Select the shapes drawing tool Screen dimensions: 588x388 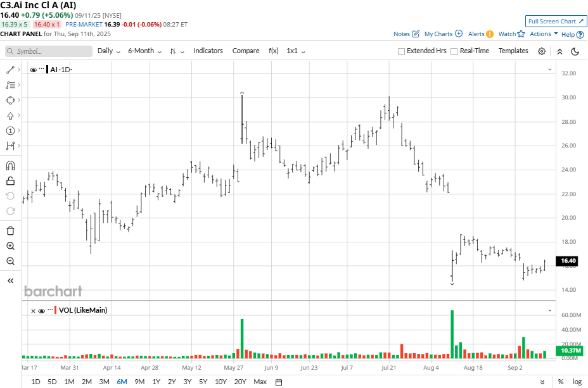click(10, 100)
